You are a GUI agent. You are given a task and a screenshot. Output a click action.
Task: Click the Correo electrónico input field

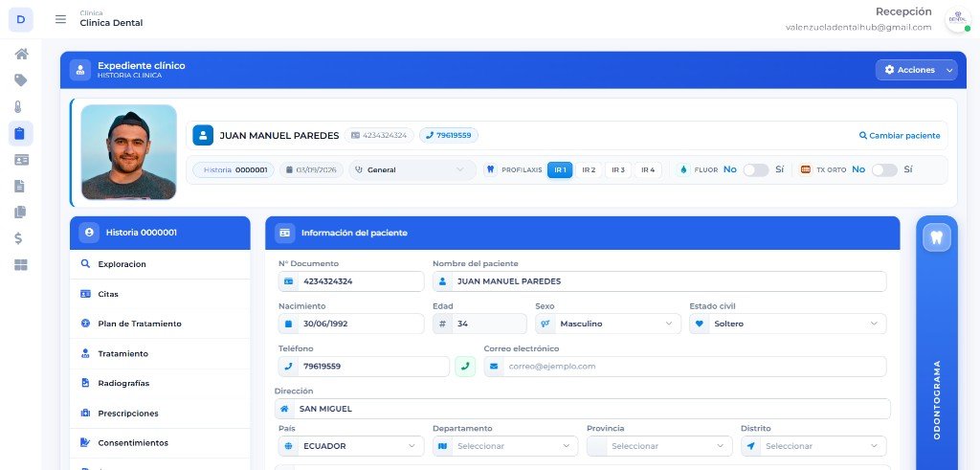(685, 367)
